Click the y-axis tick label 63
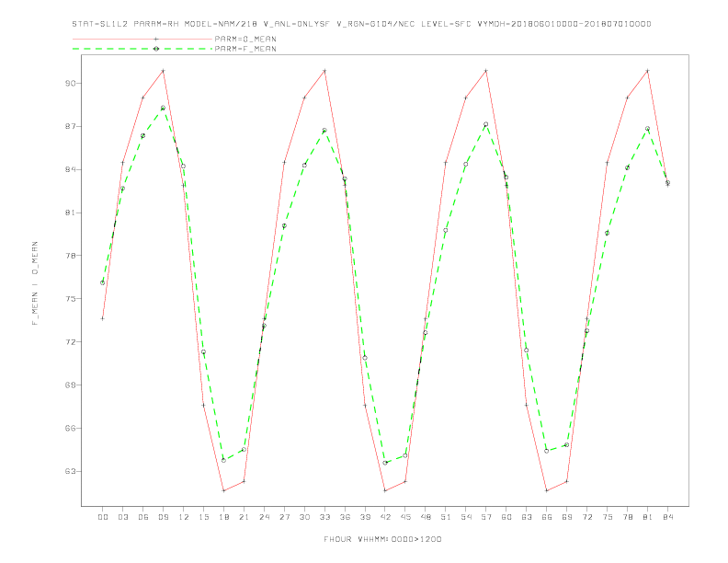Screen dimensions: 728x563 click(70, 472)
